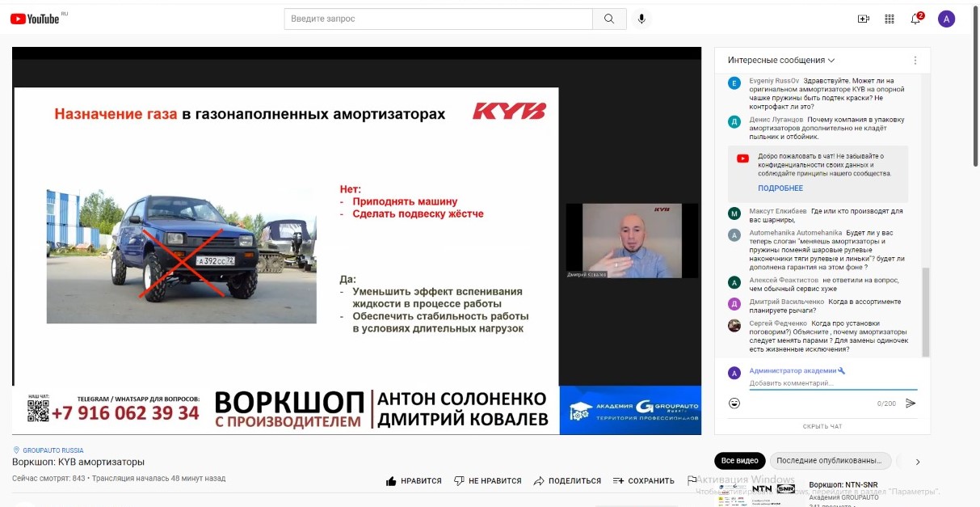This screenshot has width=980, height=507.
Task: Click Максут Елкибаев's avatar in chat
Action: pos(734,213)
